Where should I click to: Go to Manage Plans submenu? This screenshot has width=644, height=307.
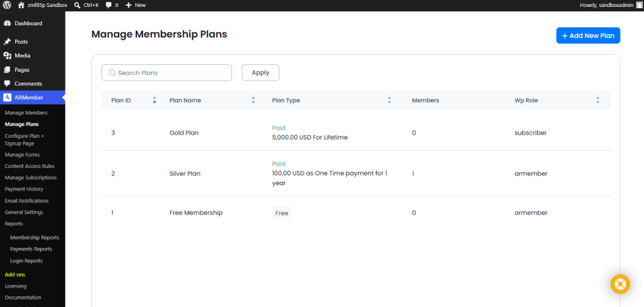[22, 124]
